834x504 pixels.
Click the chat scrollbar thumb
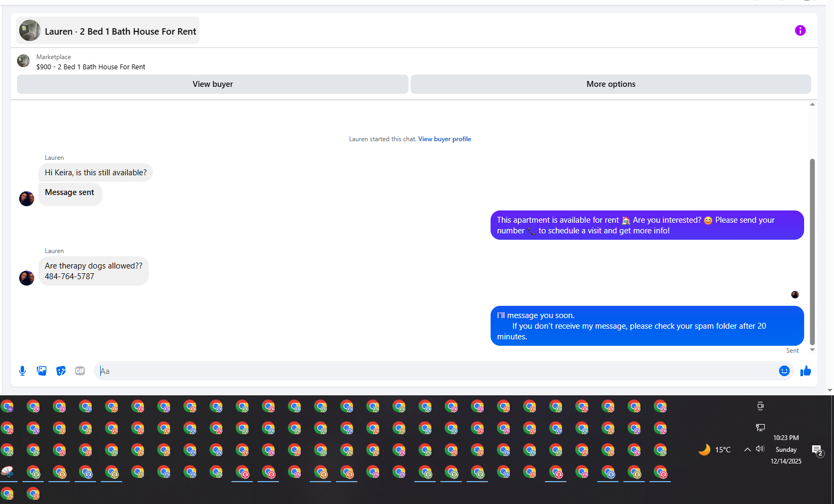(812, 252)
